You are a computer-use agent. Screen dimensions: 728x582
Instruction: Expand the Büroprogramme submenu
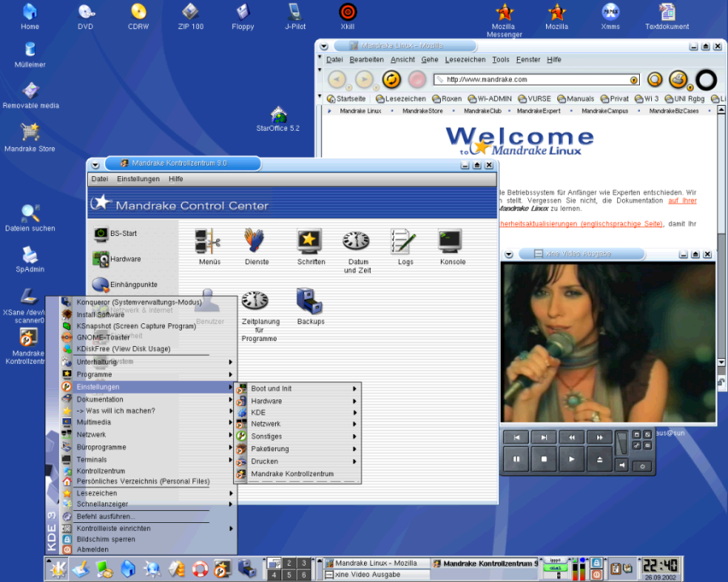coord(148,447)
